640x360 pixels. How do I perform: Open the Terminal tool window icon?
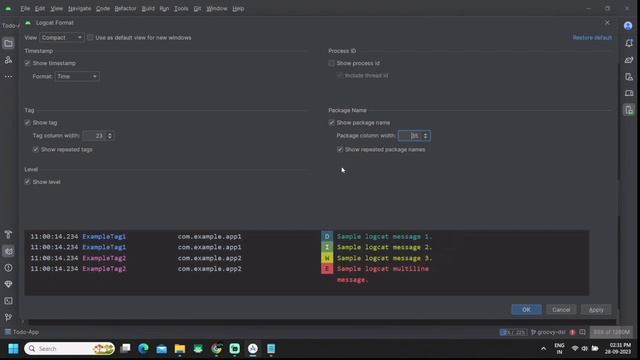point(8,301)
